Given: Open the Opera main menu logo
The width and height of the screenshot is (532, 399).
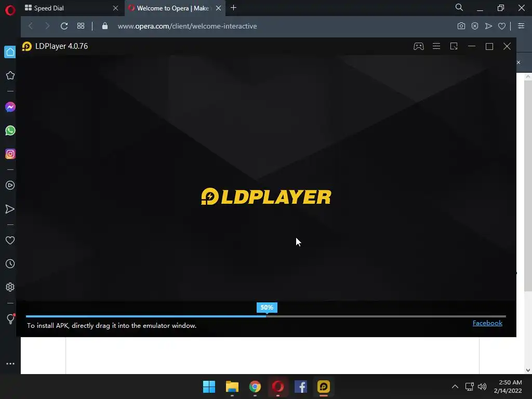Looking at the screenshot, I should [10, 10].
